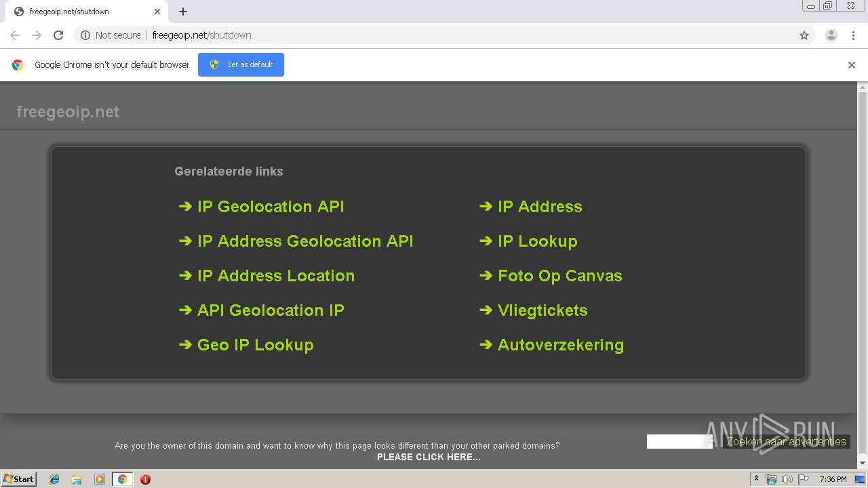Click Zoeken naar advertenties button
Viewport: 868px width, 488px height.
click(787, 442)
